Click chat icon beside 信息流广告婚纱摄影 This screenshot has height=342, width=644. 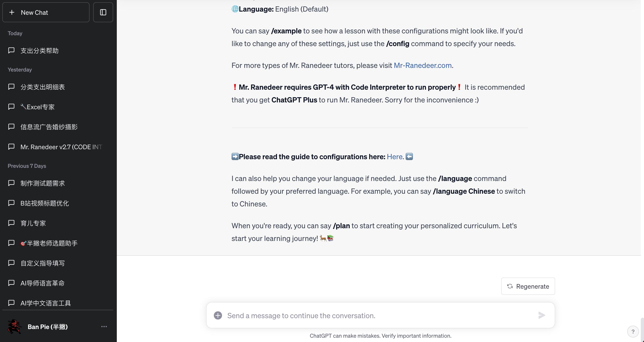[11, 127]
